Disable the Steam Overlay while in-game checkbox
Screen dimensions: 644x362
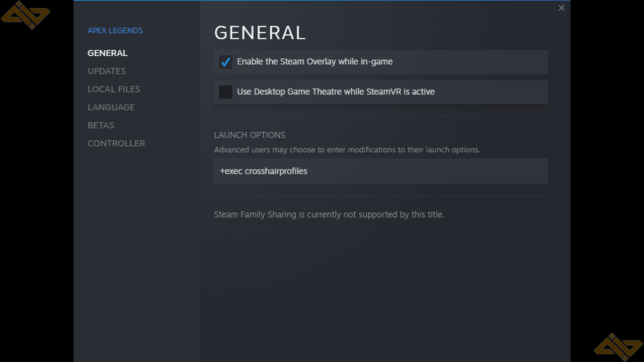(x=225, y=62)
